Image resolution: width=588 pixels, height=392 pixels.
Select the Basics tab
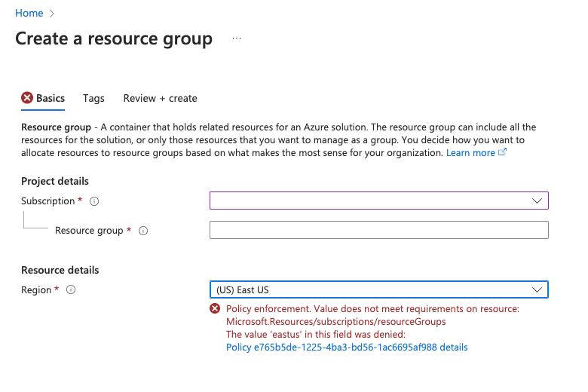[51, 98]
